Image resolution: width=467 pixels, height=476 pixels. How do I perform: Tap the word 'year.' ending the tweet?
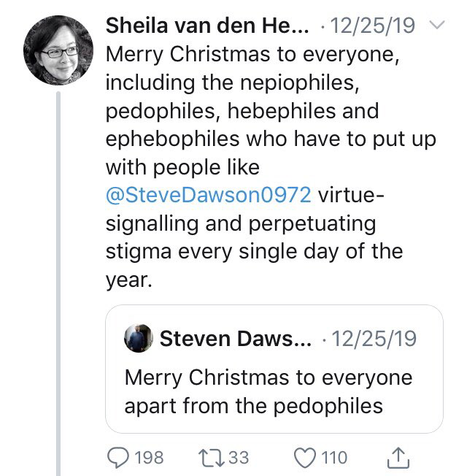(128, 280)
